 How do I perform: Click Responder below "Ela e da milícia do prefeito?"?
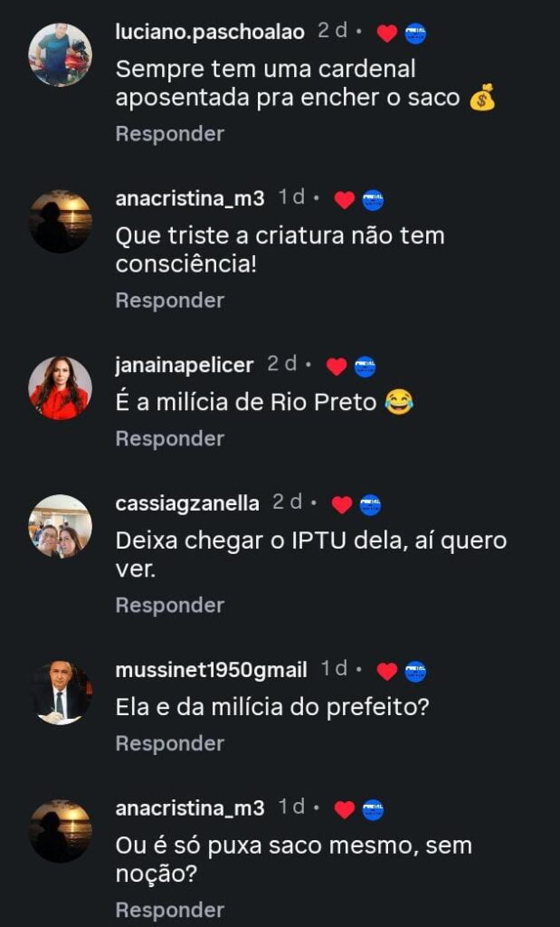tap(169, 744)
